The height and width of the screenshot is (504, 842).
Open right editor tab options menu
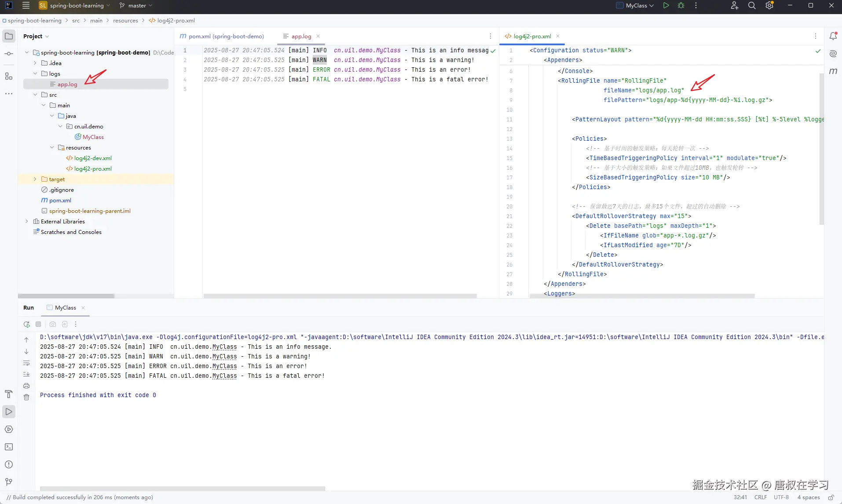816,36
